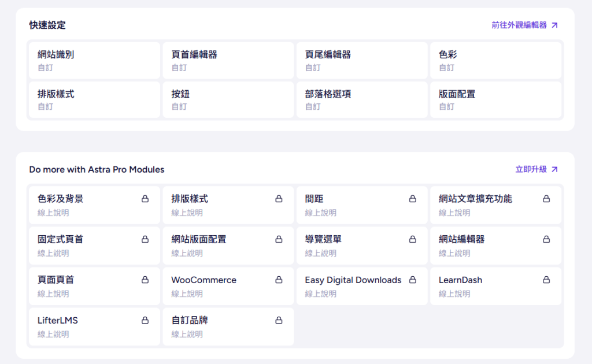592x364 pixels.
Task: Click the lock icon beside 間距 module
Action: pos(413,199)
